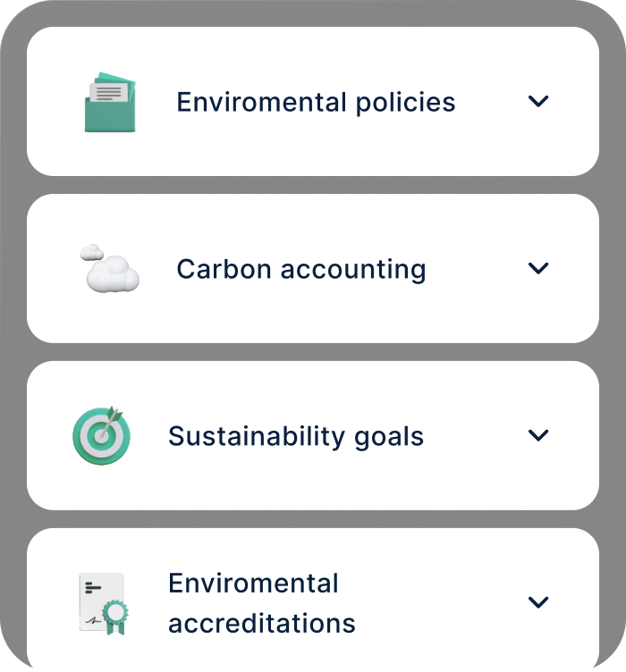
Task: Click the "Carbon accounting" title text
Action: coord(301,269)
